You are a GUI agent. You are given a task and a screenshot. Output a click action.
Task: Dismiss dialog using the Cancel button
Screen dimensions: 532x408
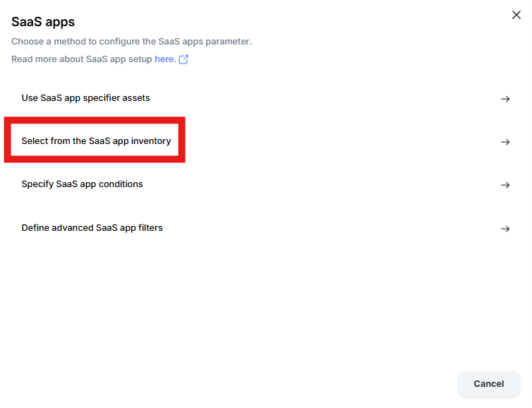click(488, 383)
